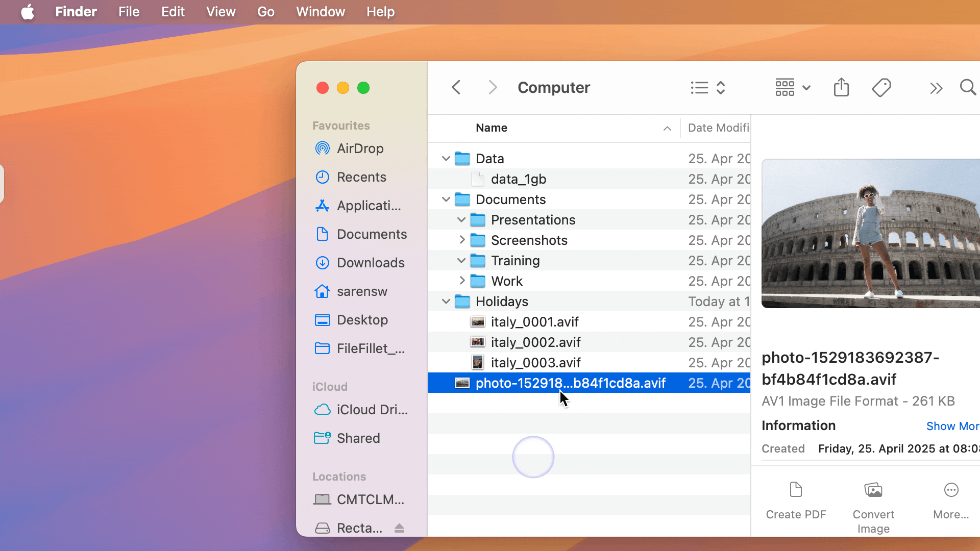Open the View menu
The height and width of the screenshot is (551, 980).
pos(220,12)
